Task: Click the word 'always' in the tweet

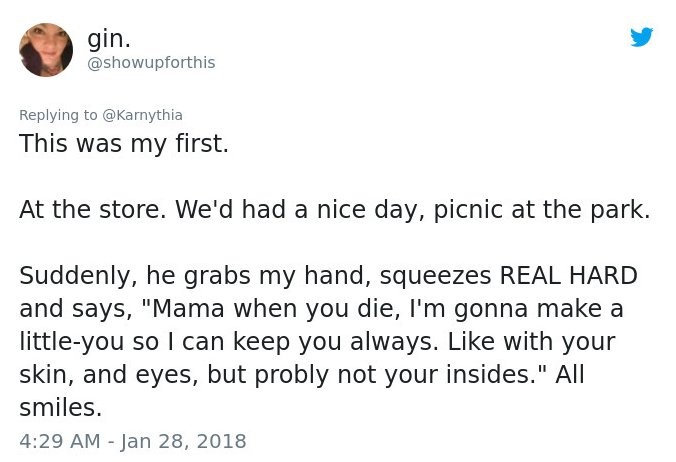Action: click(x=391, y=342)
